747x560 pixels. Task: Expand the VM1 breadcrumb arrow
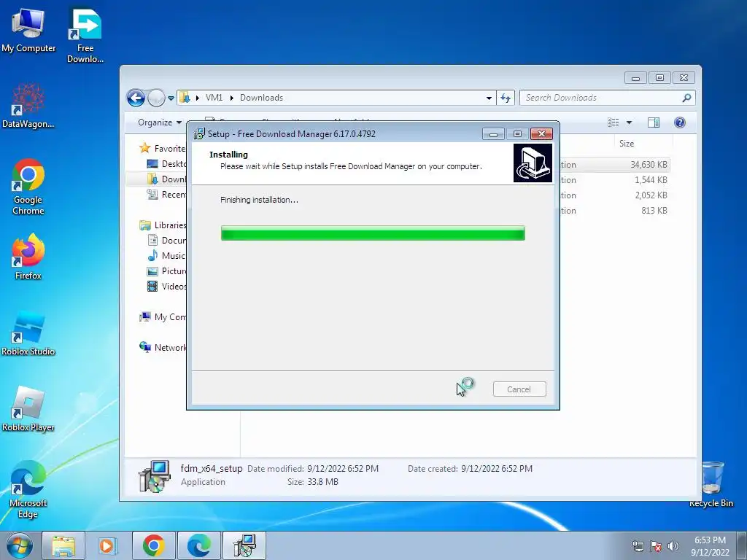tap(231, 98)
